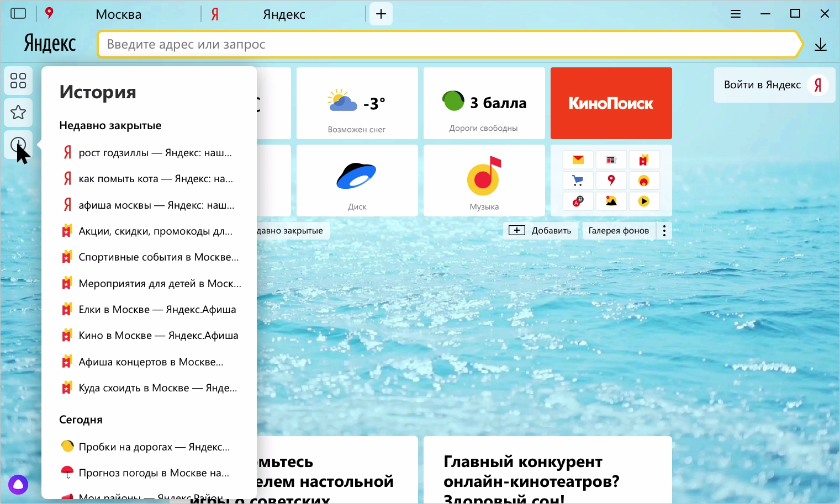This screenshot has width=840, height=504.
Task: Click the 'Добавить' tile button
Action: pyautogui.click(x=541, y=231)
